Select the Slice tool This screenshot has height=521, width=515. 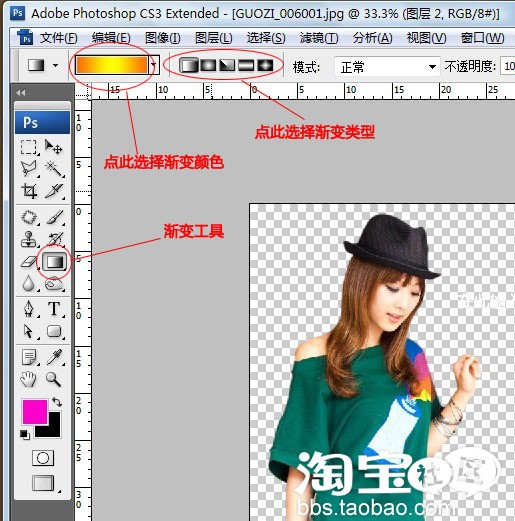click(x=54, y=191)
